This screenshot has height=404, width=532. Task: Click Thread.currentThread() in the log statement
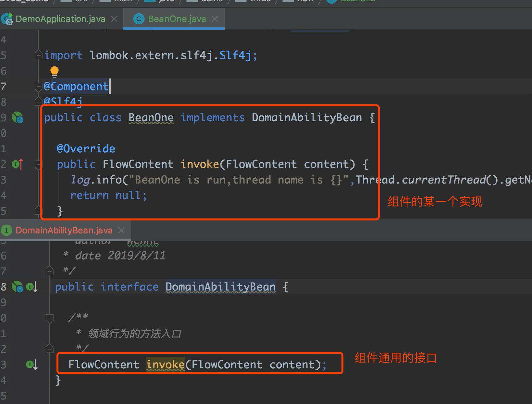(427, 180)
